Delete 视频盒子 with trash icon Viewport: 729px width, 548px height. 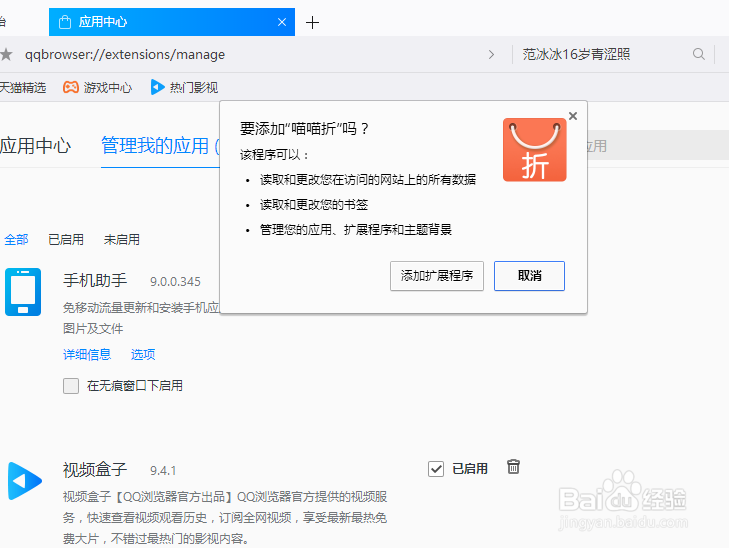513,467
